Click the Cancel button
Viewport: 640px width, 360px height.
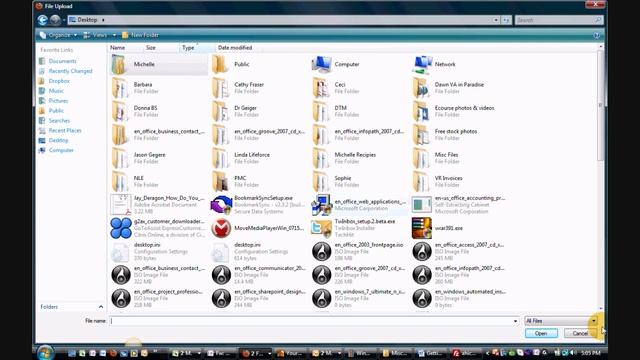(580, 333)
